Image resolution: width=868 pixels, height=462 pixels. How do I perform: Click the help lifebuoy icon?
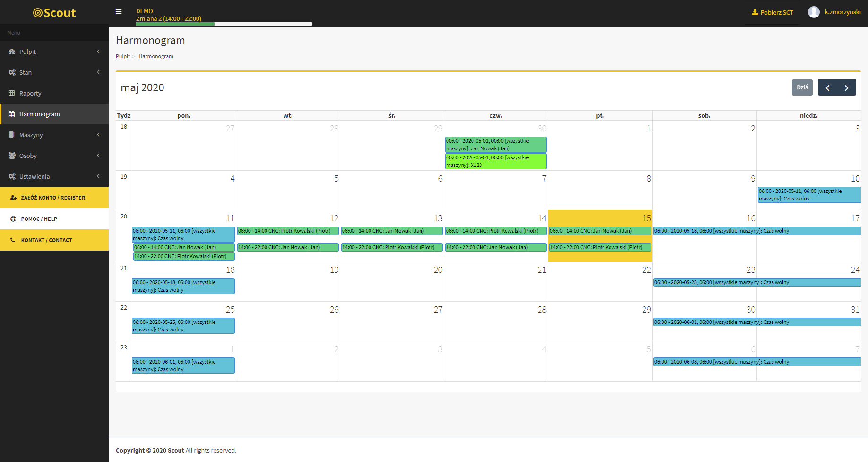[x=13, y=219]
